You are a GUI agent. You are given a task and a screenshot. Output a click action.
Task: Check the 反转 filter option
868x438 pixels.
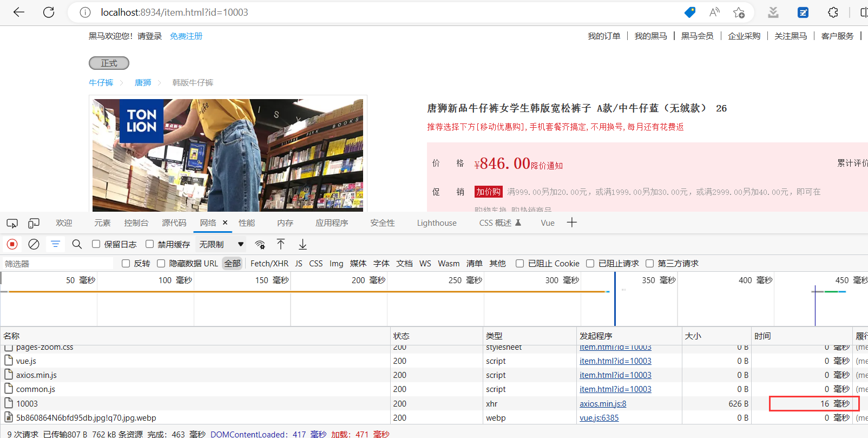pyautogui.click(x=126, y=263)
